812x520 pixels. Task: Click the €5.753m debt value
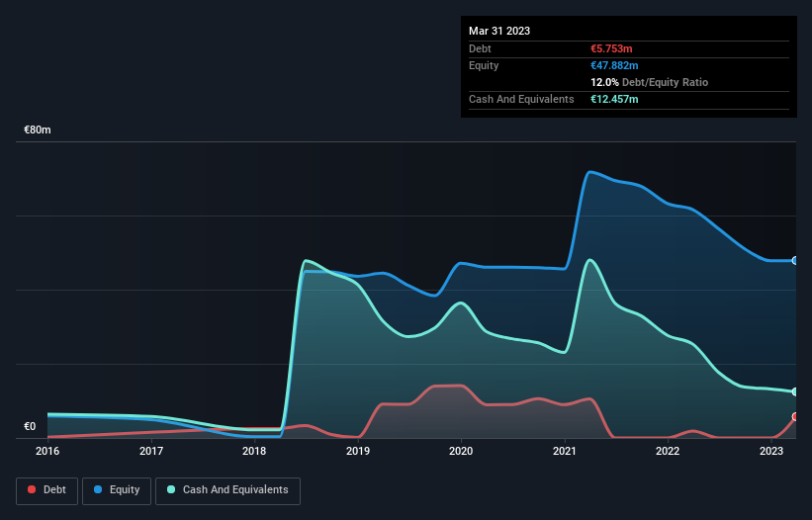[x=611, y=48]
